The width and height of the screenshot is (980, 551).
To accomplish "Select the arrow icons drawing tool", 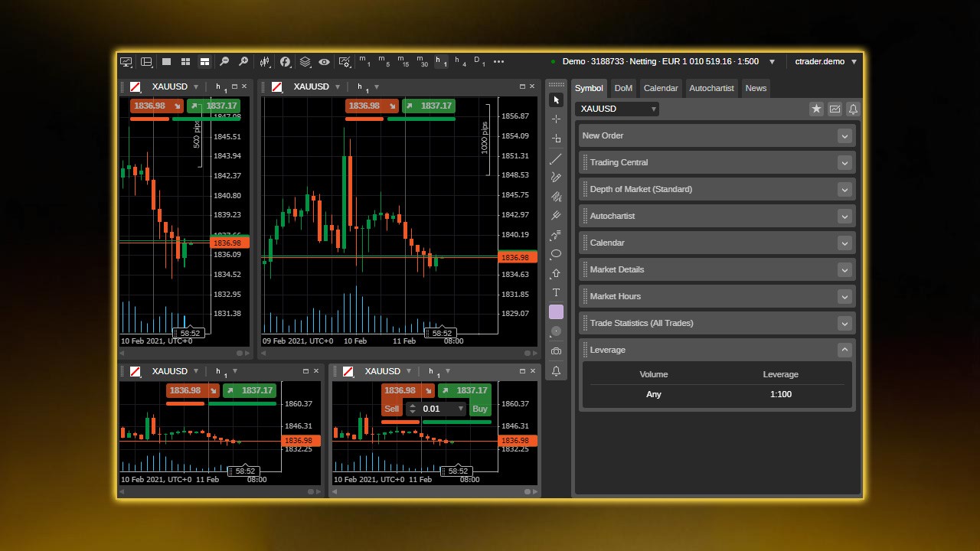I will 557,273.
